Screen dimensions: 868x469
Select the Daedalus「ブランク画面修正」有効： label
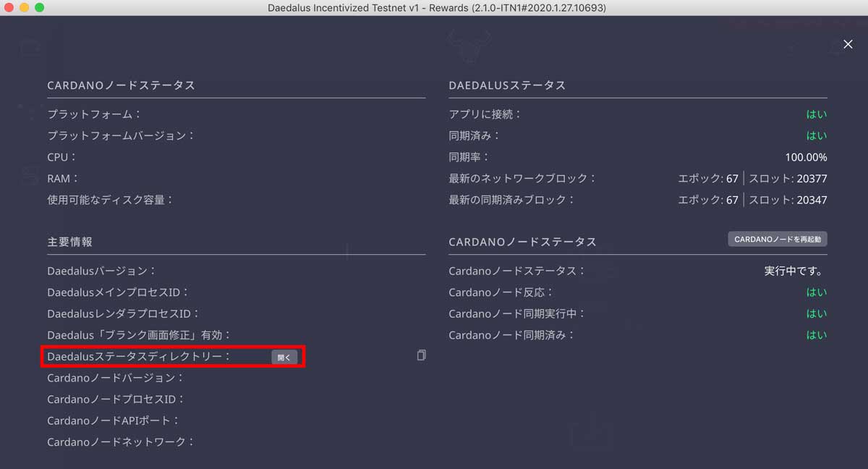(139, 335)
